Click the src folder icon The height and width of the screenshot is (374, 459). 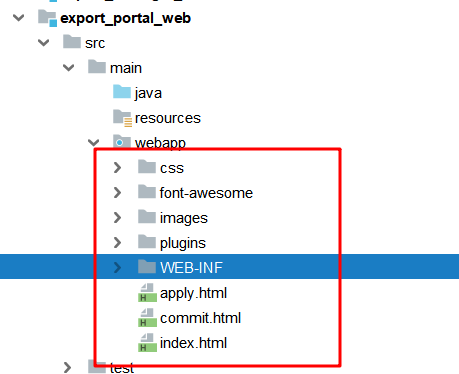tap(72, 42)
